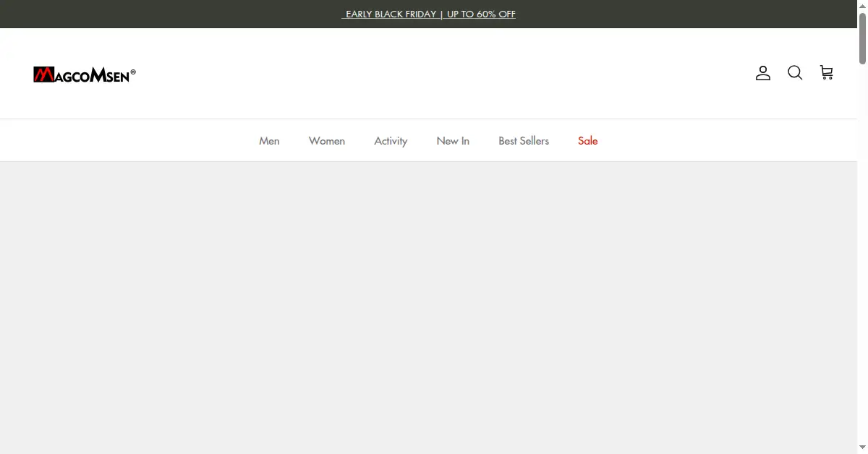Open the Activity menu
This screenshot has height=454, width=868.
[391, 141]
